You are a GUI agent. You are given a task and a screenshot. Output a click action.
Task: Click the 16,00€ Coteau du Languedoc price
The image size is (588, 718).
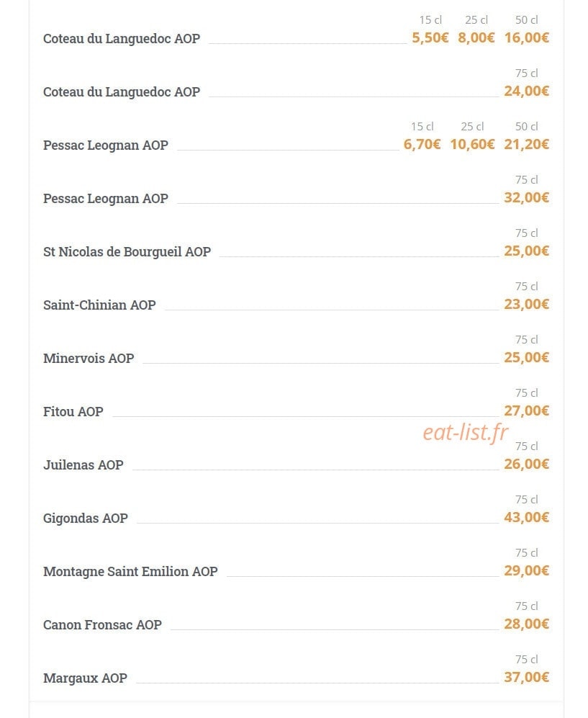[526, 38]
